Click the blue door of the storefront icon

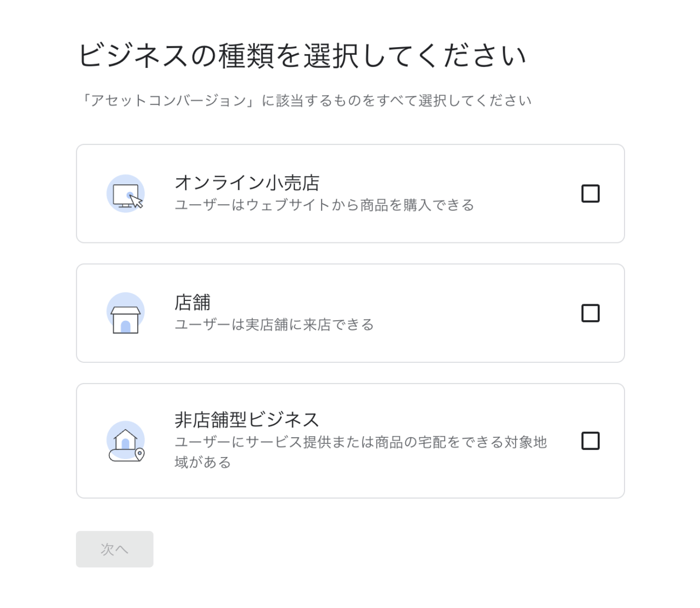[x=126, y=327]
